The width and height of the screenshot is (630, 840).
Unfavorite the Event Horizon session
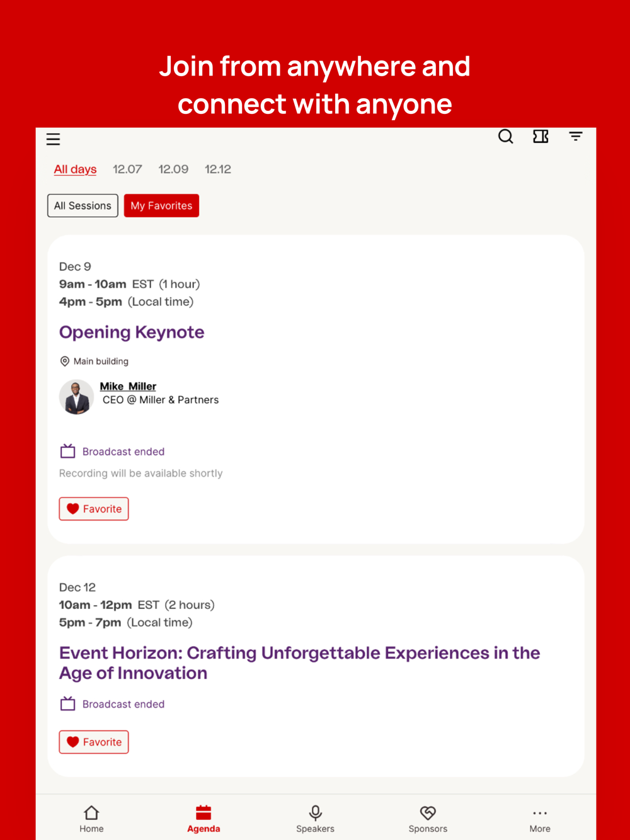pos(94,742)
